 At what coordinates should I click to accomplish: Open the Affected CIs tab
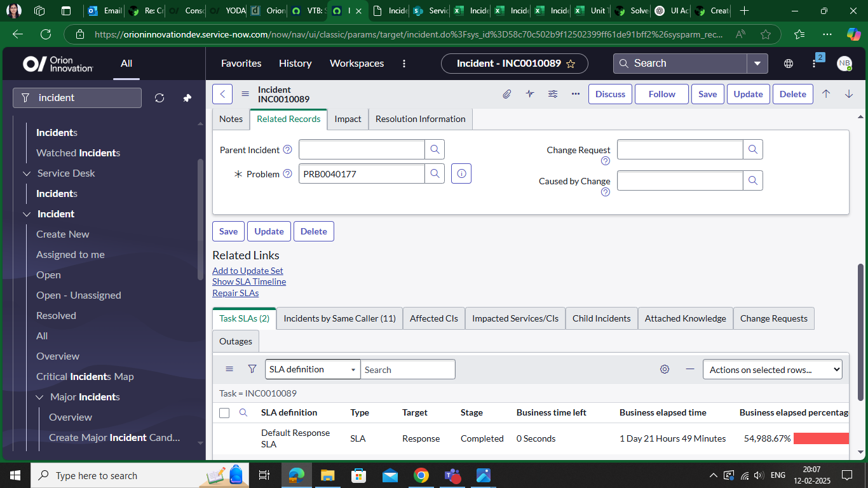point(434,318)
